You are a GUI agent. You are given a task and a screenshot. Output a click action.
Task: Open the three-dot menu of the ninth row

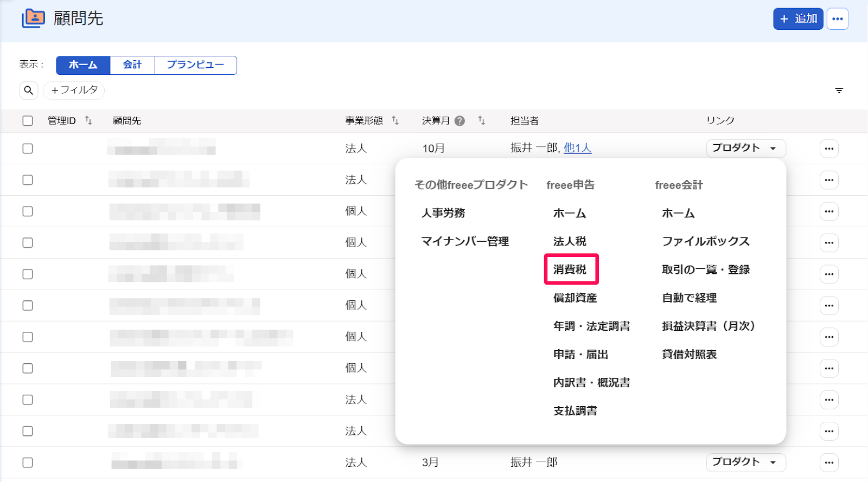829,400
